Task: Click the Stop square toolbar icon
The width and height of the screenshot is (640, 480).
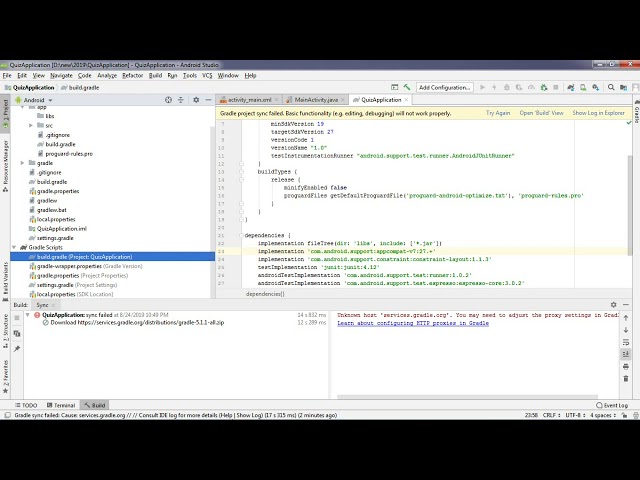Action: coord(556,87)
